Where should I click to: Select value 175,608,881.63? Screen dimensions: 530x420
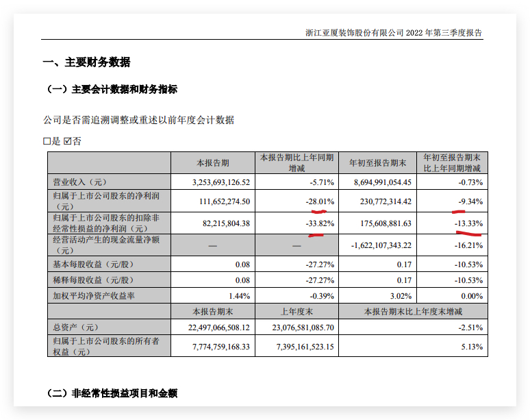tap(386, 223)
